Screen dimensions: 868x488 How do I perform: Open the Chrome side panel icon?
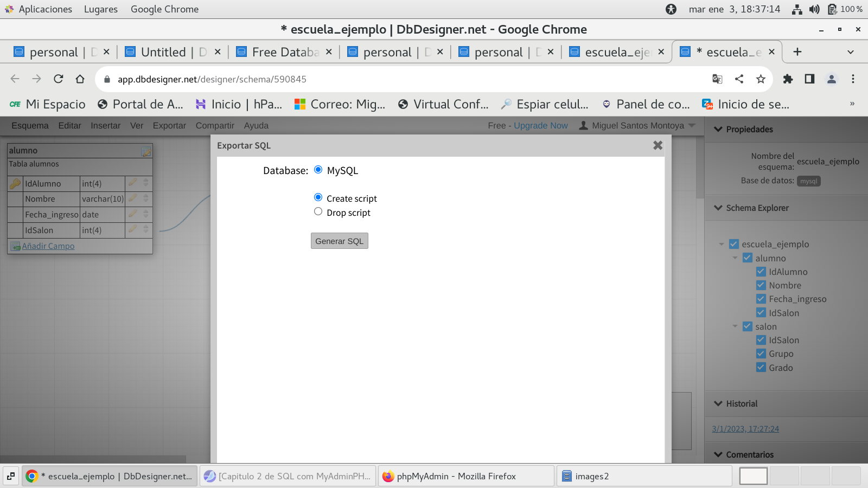click(x=809, y=79)
